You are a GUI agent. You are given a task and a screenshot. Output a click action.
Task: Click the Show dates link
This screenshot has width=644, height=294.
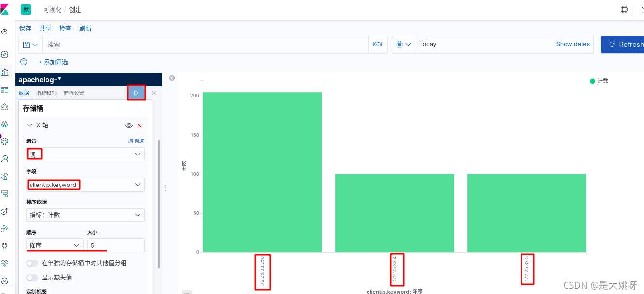pyautogui.click(x=573, y=44)
